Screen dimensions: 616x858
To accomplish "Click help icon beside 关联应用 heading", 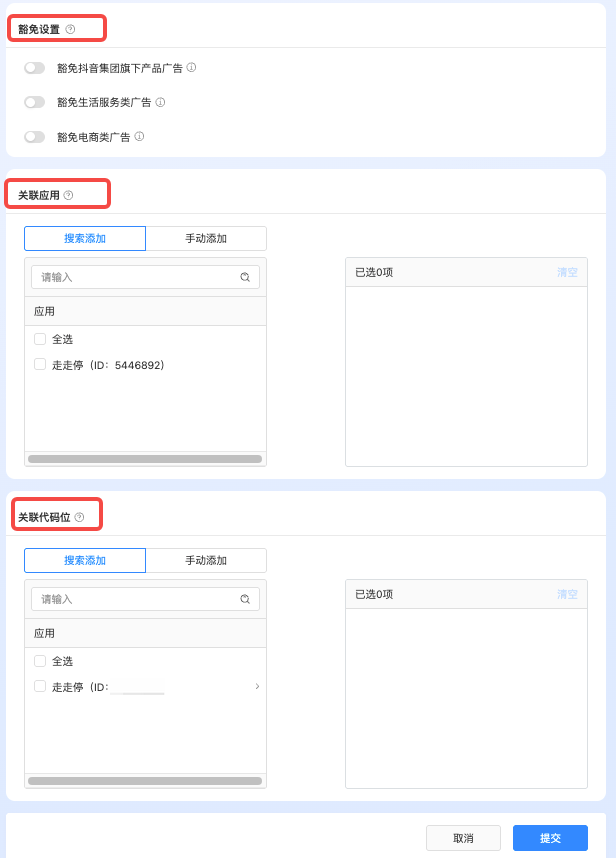I will [68, 195].
